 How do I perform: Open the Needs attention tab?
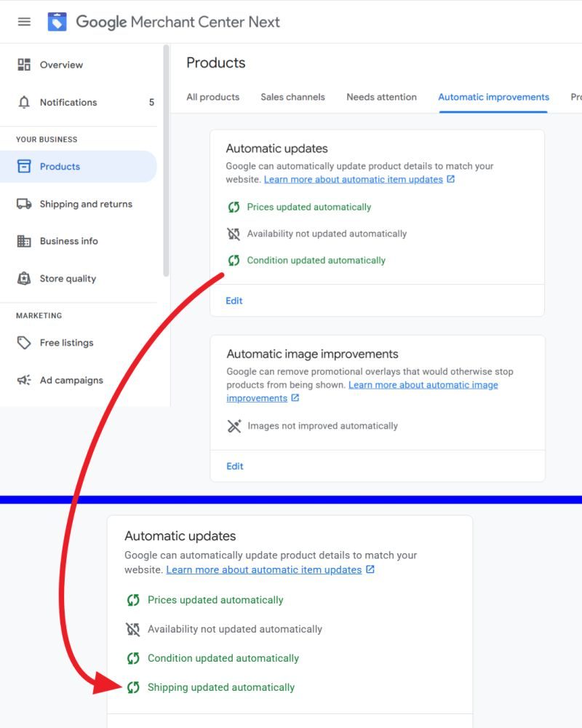[x=381, y=97]
